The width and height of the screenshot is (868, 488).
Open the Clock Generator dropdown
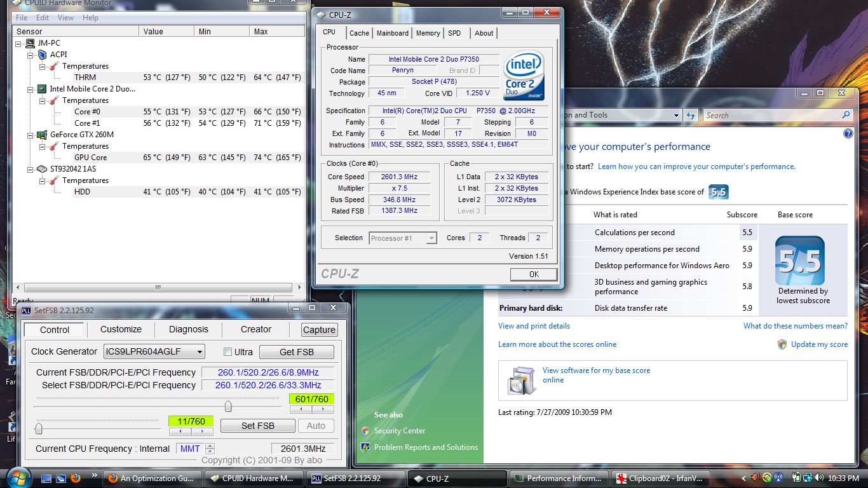coord(200,351)
